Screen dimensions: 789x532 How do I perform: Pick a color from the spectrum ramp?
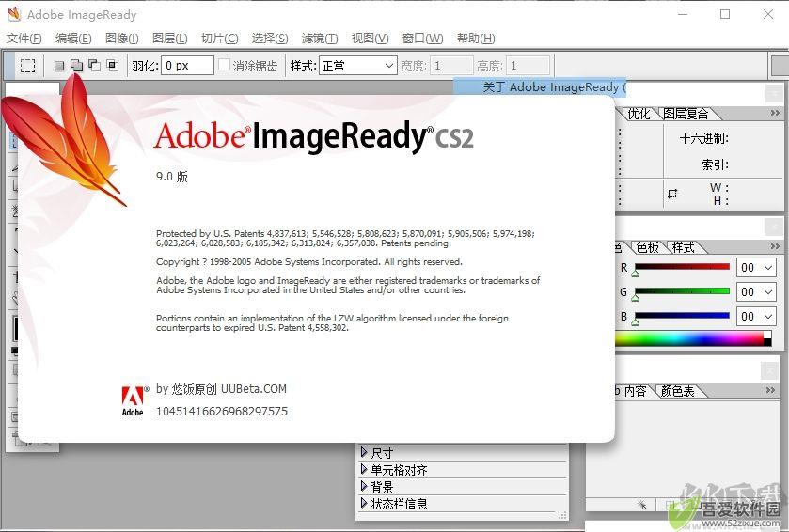pyautogui.click(x=689, y=338)
